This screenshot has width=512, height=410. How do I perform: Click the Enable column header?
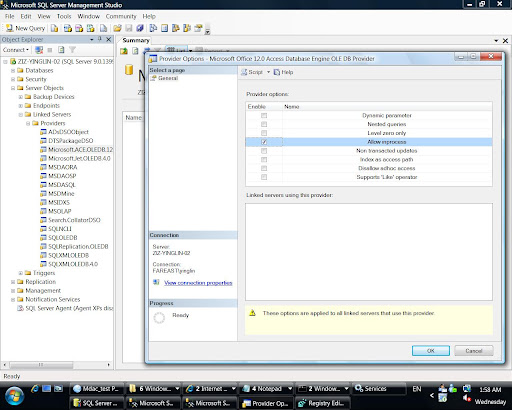pyautogui.click(x=264, y=107)
